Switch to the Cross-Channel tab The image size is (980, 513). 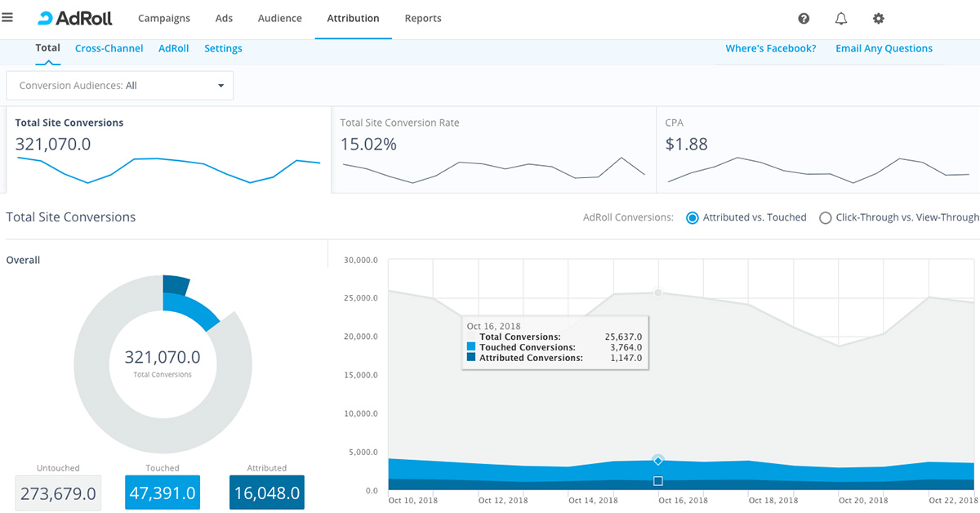tap(109, 49)
